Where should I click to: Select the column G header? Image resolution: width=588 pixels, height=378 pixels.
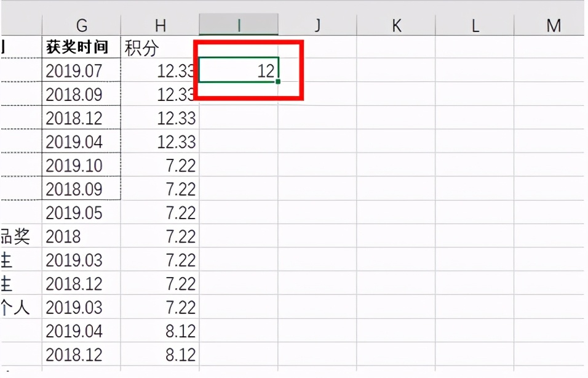pyautogui.click(x=82, y=25)
